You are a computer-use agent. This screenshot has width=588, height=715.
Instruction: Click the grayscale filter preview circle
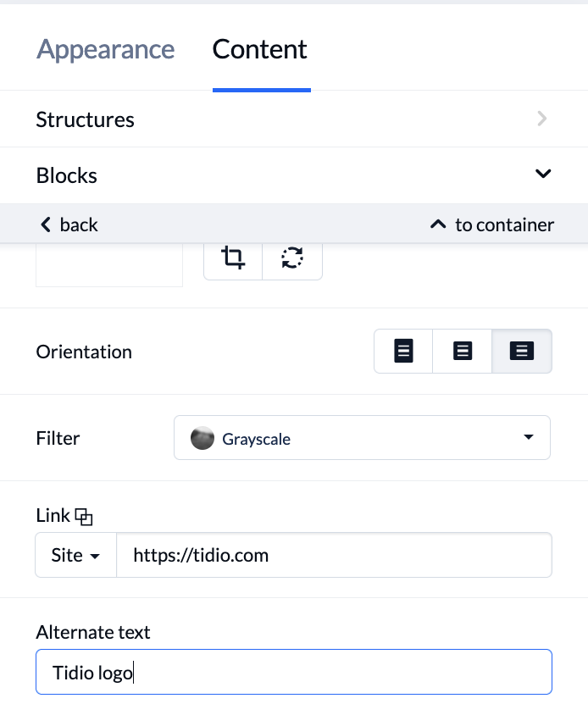pyautogui.click(x=202, y=438)
